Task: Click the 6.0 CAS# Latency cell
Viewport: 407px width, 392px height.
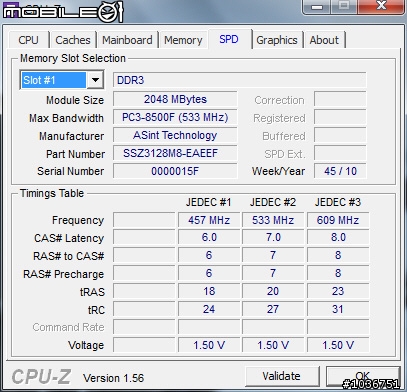Action: (x=209, y=237)
